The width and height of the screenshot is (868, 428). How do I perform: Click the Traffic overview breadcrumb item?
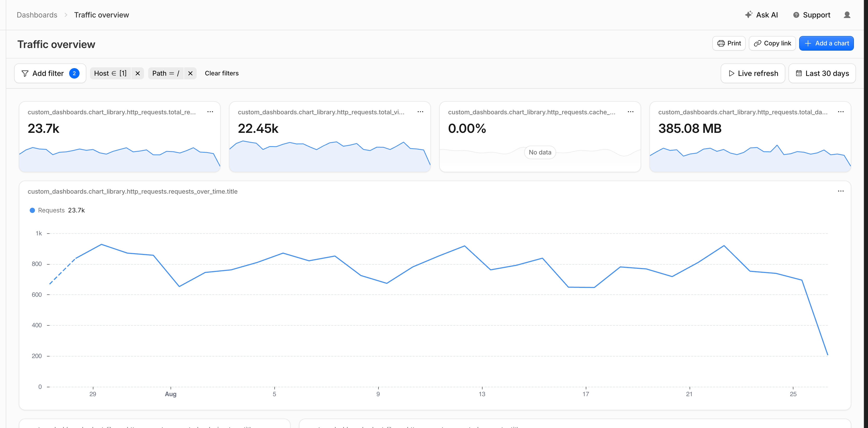[101, 15]
